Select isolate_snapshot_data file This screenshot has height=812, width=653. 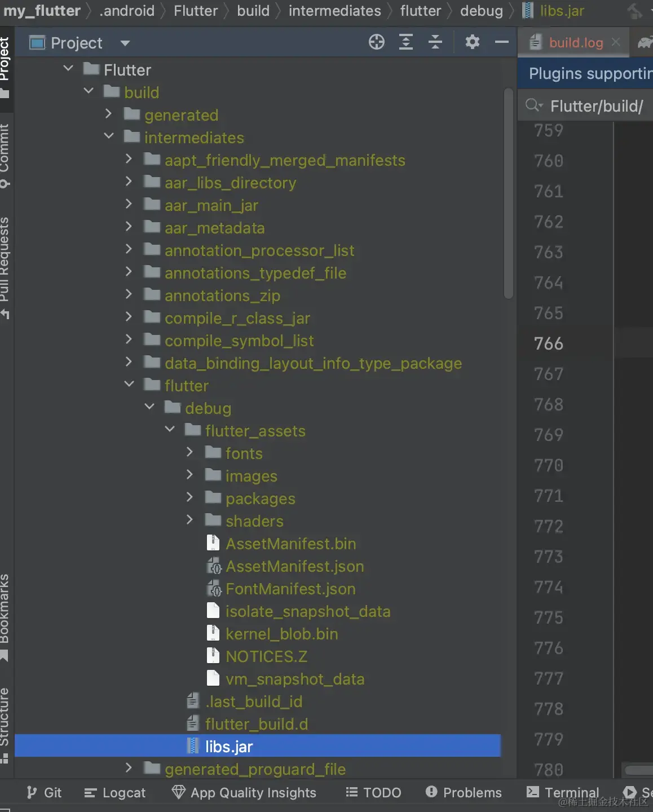(x=308, y=611)
